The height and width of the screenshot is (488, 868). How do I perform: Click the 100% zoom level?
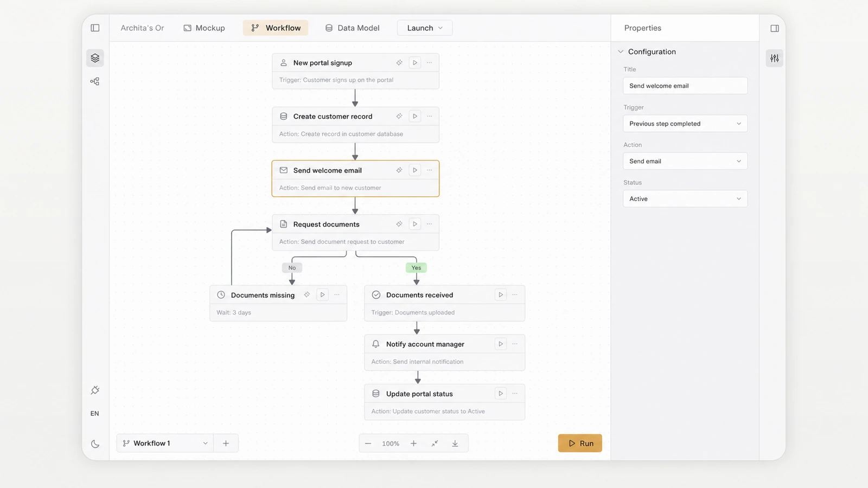(391, 444)
